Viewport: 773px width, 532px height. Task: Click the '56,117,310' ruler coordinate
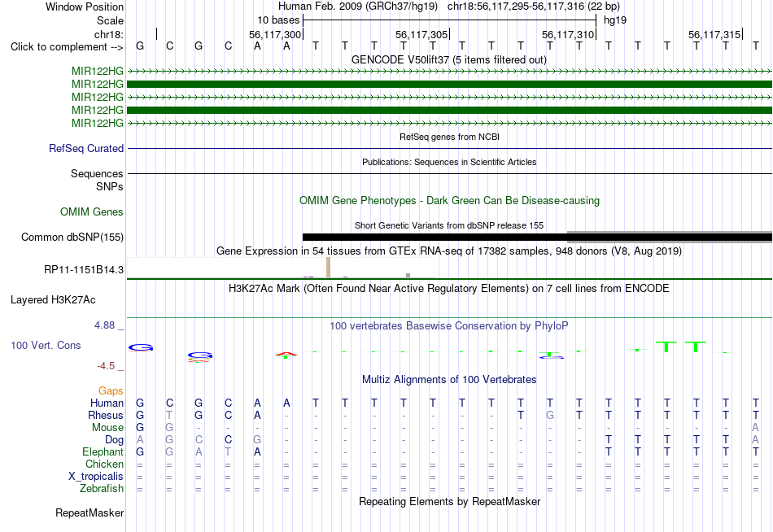568,34
